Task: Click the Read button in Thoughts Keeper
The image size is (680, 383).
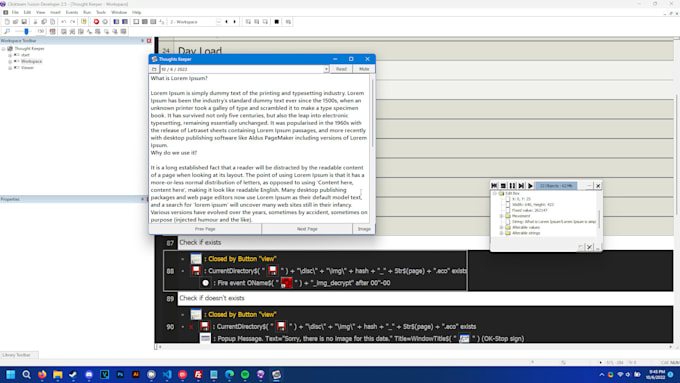Action: tap(341, 69)
